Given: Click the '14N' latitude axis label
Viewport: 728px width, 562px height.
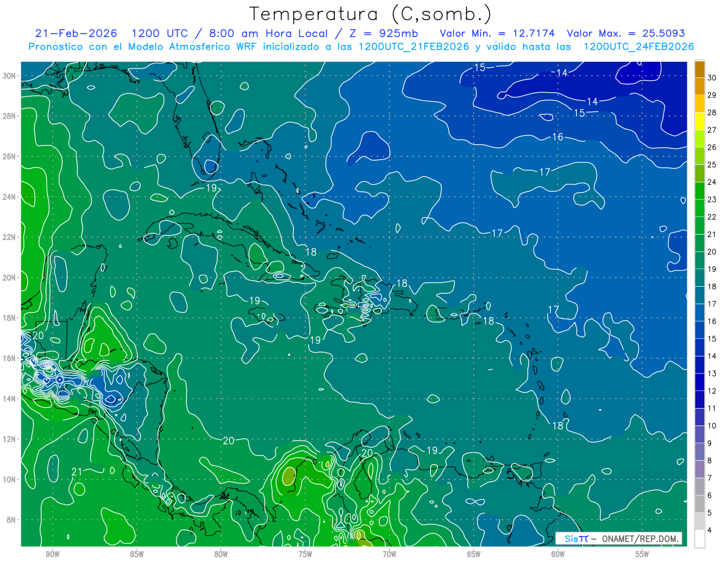Looking at the screenshot, I should (x=9, y=398).
